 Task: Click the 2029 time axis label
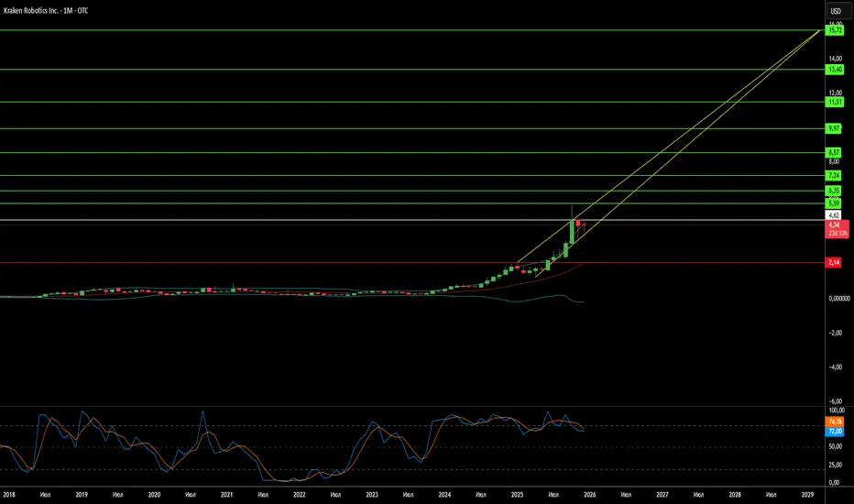807,495
